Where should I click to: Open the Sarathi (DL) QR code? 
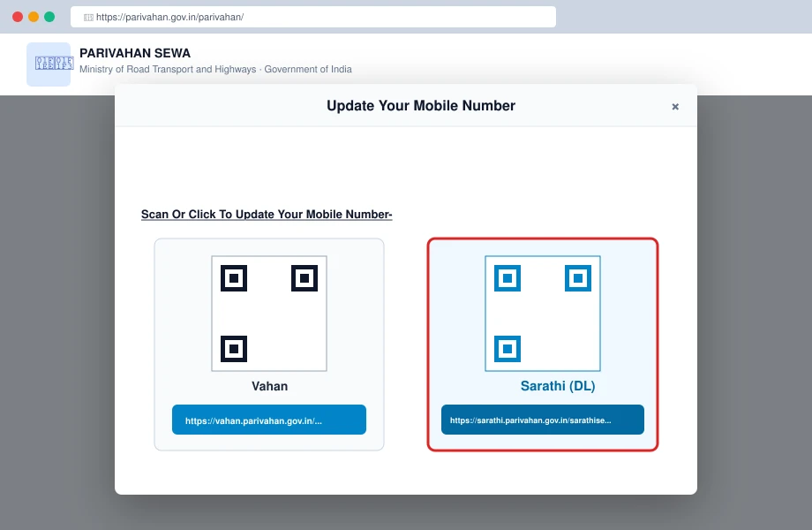coord(543,314)
